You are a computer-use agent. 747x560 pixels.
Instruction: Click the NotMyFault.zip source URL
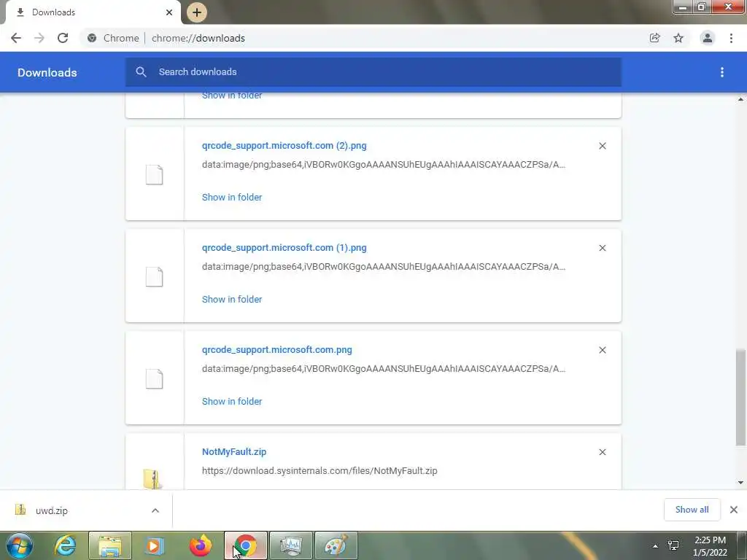pos(320,470)
